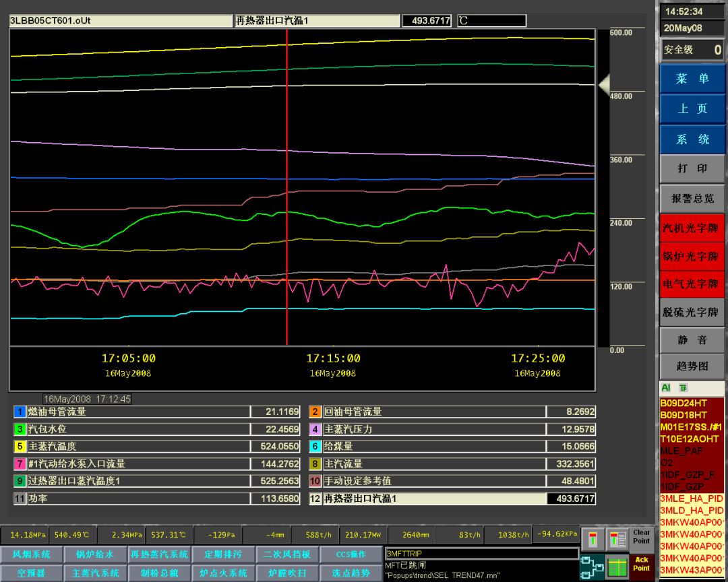Click the point name field 3LBB05CT601.oUt
728x582 pixels.
click(120, 21)
